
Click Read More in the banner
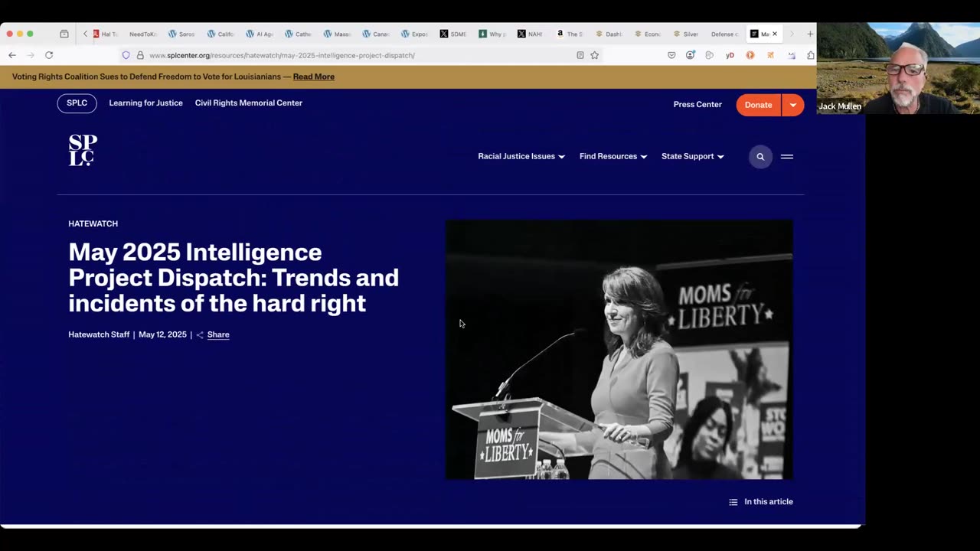[313, 77]
